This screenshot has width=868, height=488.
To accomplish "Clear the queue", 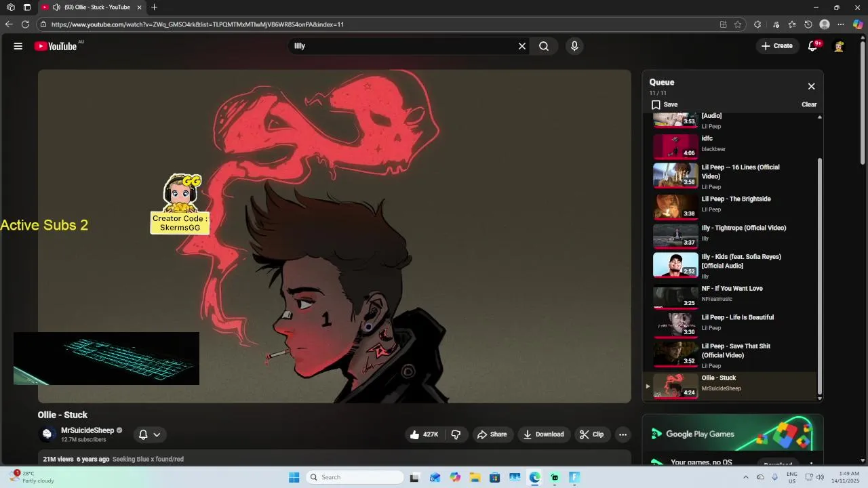I will [x=809, y=104].
